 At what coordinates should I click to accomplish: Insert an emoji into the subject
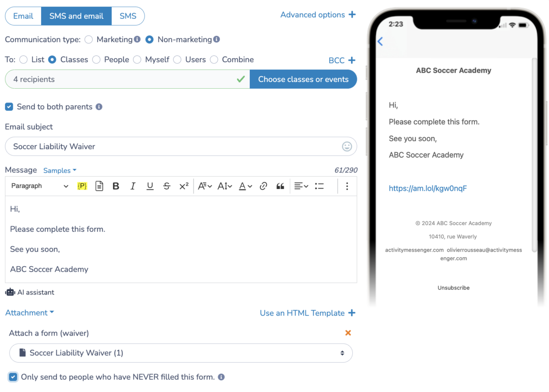click(347, 146)
